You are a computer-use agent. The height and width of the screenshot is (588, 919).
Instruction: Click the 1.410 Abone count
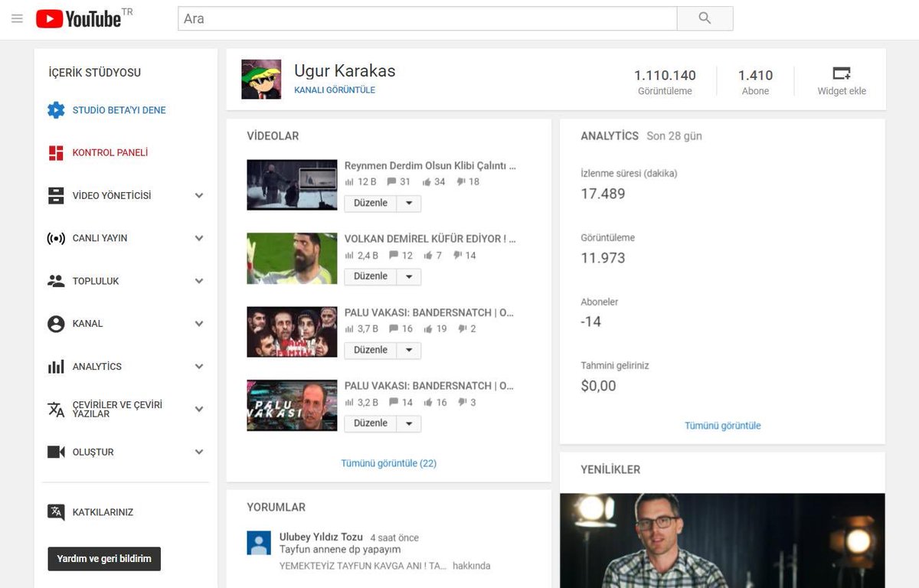[x=755, y=76]
